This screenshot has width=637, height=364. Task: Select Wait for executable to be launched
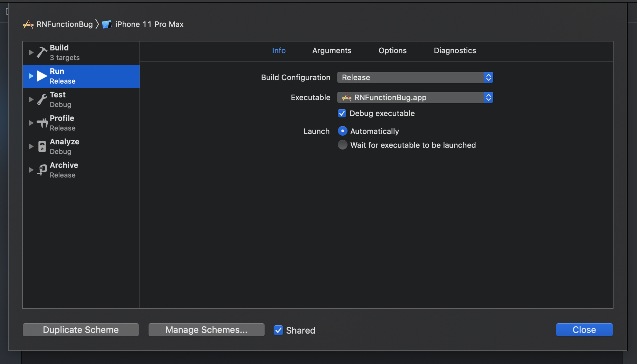pos(342,145)
